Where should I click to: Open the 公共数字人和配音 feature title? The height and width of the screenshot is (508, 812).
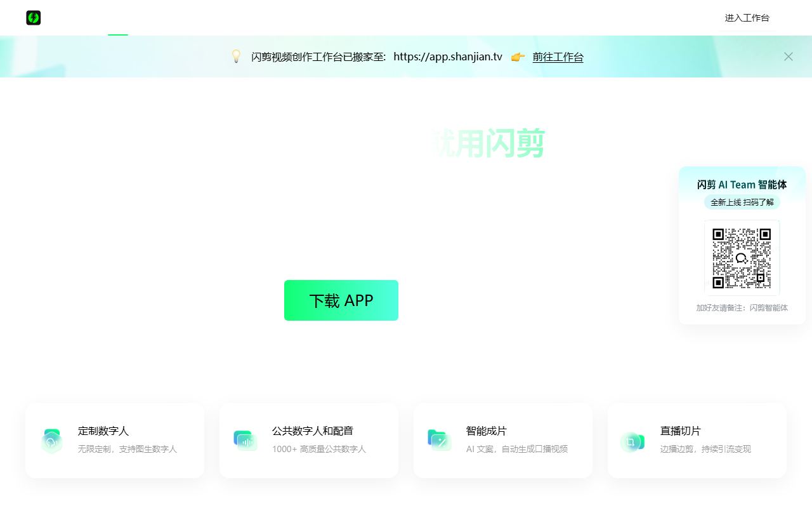tap(313, 431)
